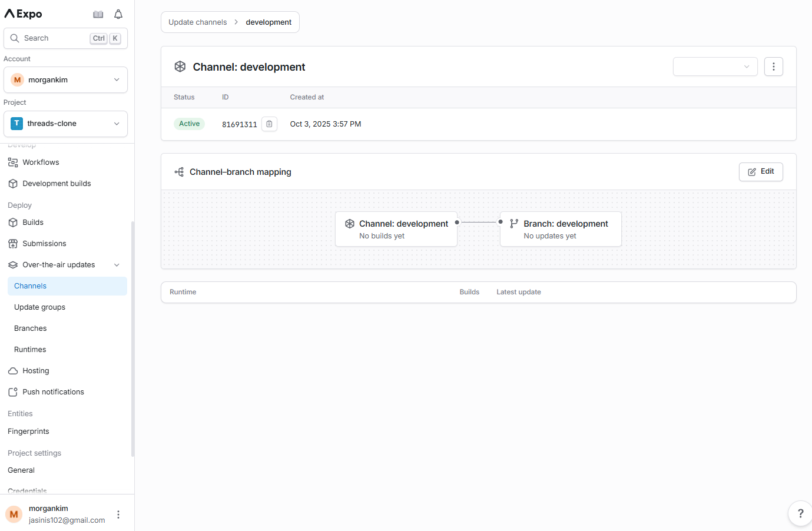Viewport: 812px width, 531px height.
Task: Open Branches in the sidebar
Action: (30, 328)
